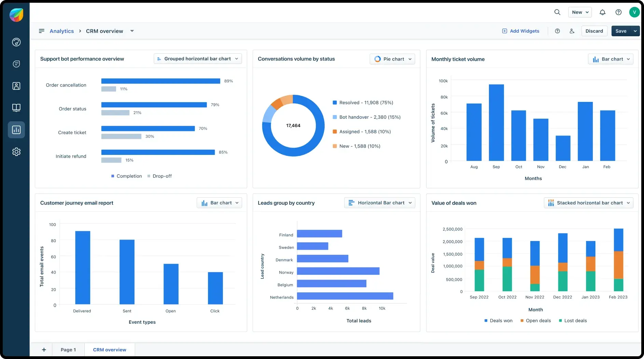Click the search icon in the top bar
Image resolution: width=644 pixels, height=359 pixels.
[557, 12]
